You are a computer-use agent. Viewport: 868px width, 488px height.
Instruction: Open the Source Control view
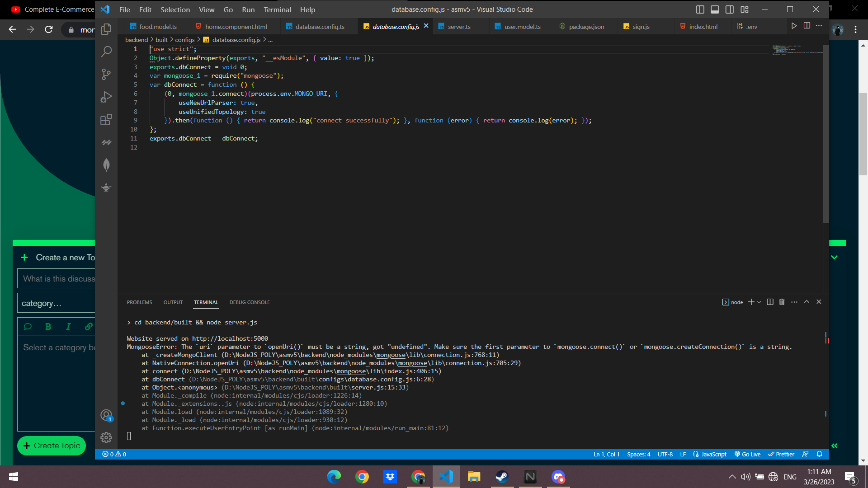click(106, 74)
